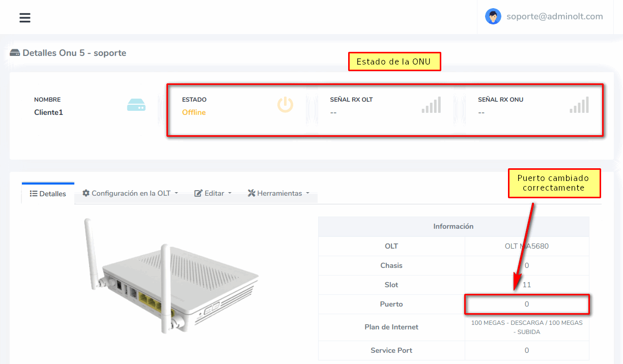Viewport: 623px width, 364px height.
Task: Click the drive icon in page title
Action: 15,53
